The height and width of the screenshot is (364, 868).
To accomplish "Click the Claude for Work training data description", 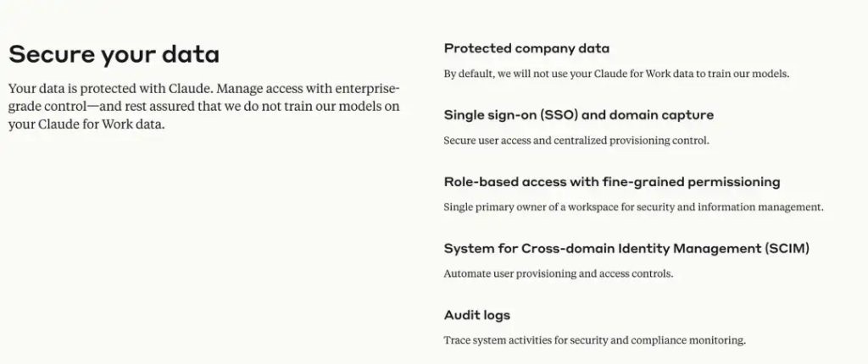I will (x=616, y=74).
